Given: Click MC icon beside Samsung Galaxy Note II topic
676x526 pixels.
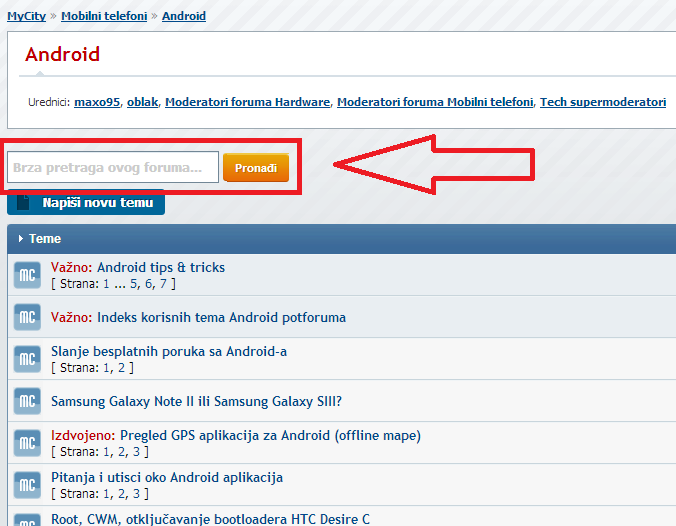Looking at the screenshot, I should pyautogui.click(x=27, y=401).
